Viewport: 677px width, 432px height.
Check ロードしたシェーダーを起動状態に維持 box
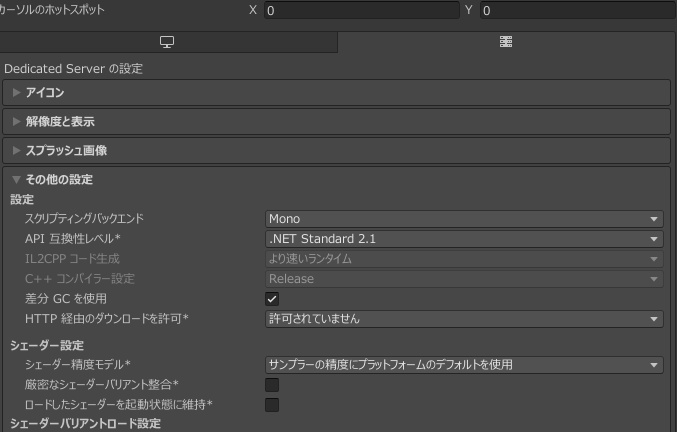(272, 405)
